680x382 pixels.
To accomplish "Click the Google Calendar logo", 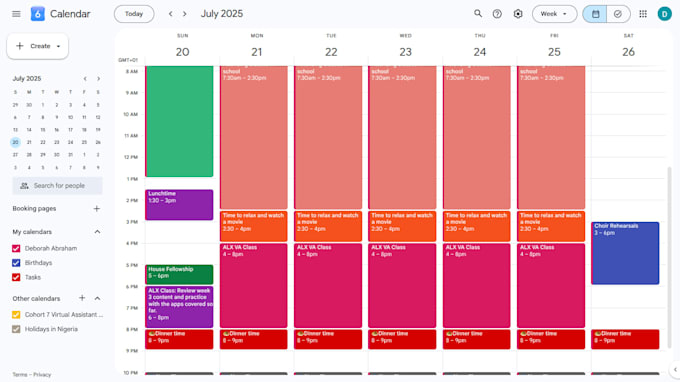I will tap(38, 14).
